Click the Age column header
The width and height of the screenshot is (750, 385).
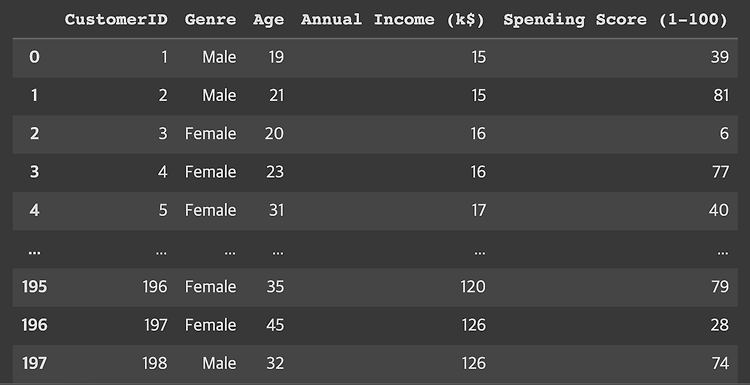[x=268, y=21]
